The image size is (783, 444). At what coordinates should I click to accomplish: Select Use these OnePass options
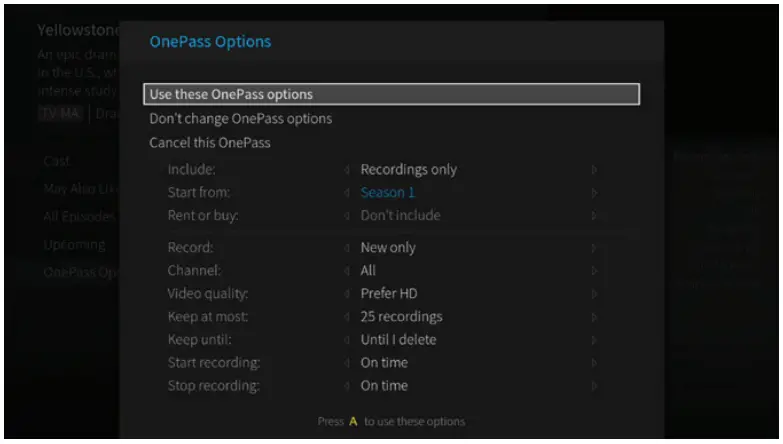click(x=391, y=95)
